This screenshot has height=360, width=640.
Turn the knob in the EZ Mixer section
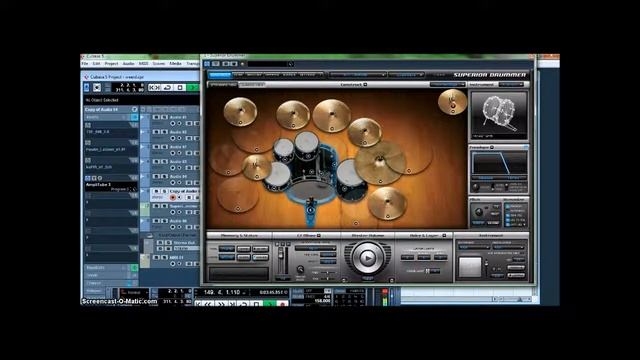point(300,269)
